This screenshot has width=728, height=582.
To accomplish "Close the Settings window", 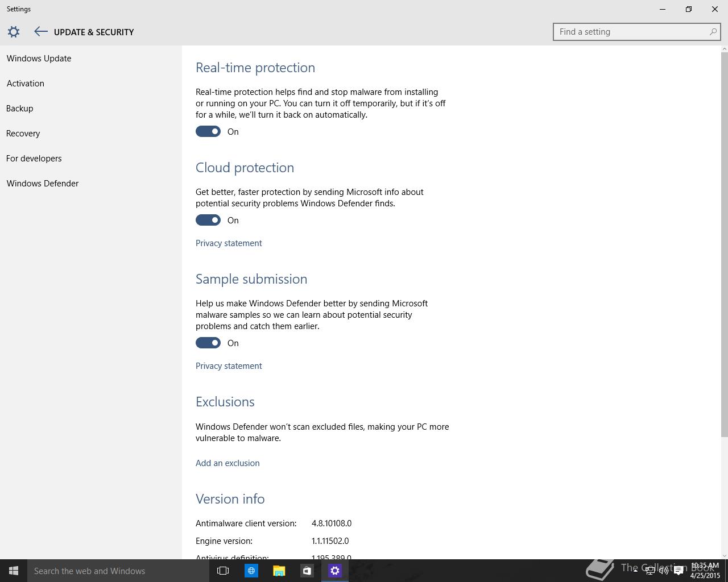I will [715, 9].
